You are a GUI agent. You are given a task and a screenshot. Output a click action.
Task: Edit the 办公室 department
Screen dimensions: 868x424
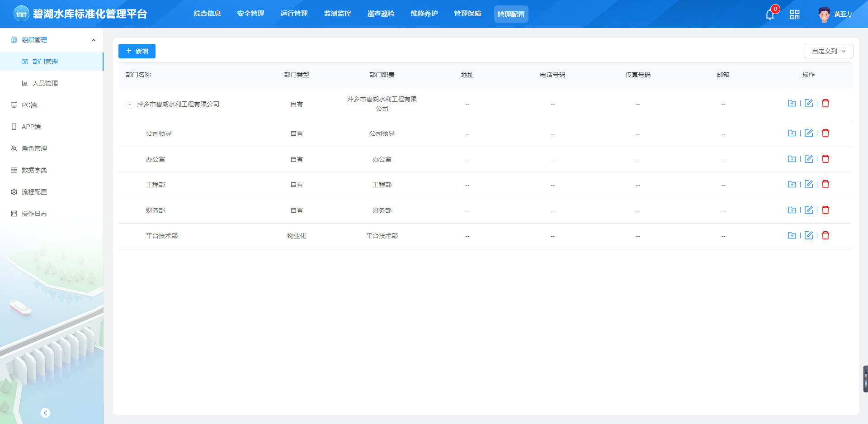[x=809, y=159]
